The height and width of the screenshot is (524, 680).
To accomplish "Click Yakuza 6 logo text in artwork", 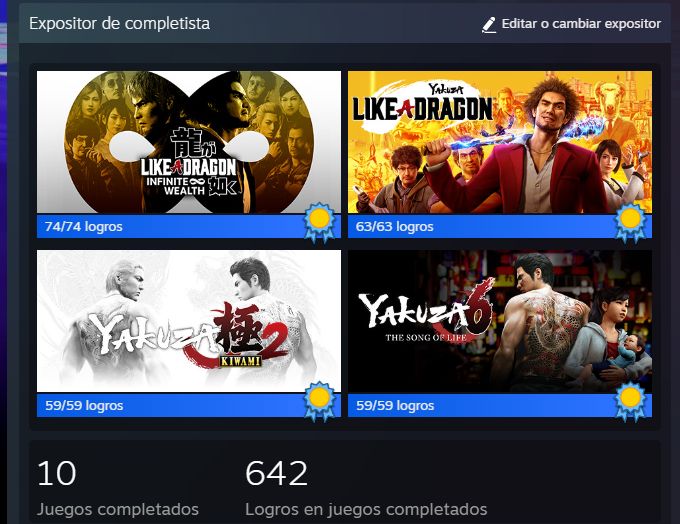I will point(426,311).
